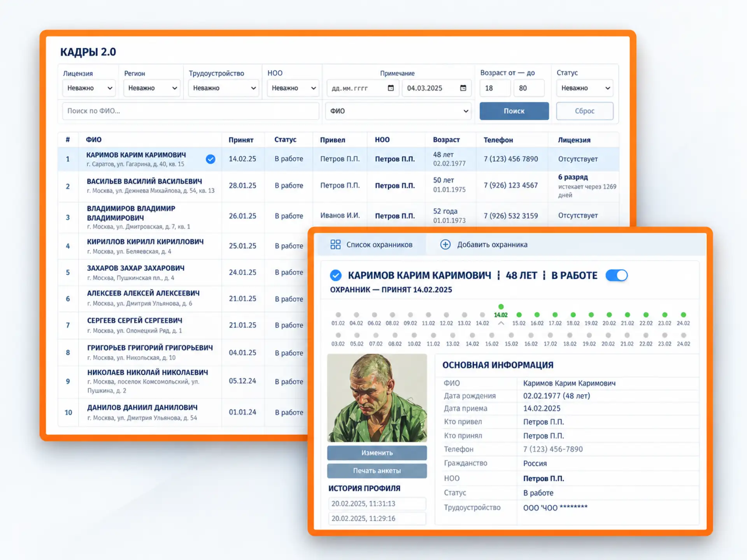Viewport: 747px width, 560px height.
Task: Open calendar picker in the 04.03.2025 date field
Action: [463, 88]
